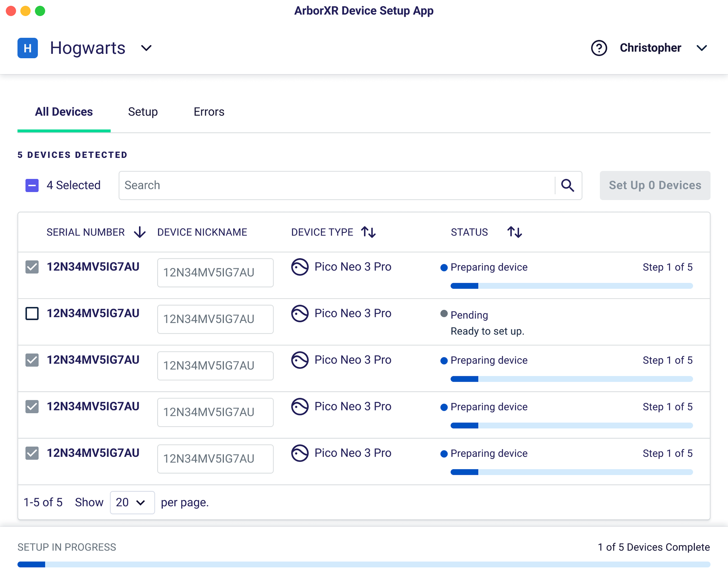The image size is (728, 579).
Task: Click the gray Pending status dot
Action: (x=444, y=314)
